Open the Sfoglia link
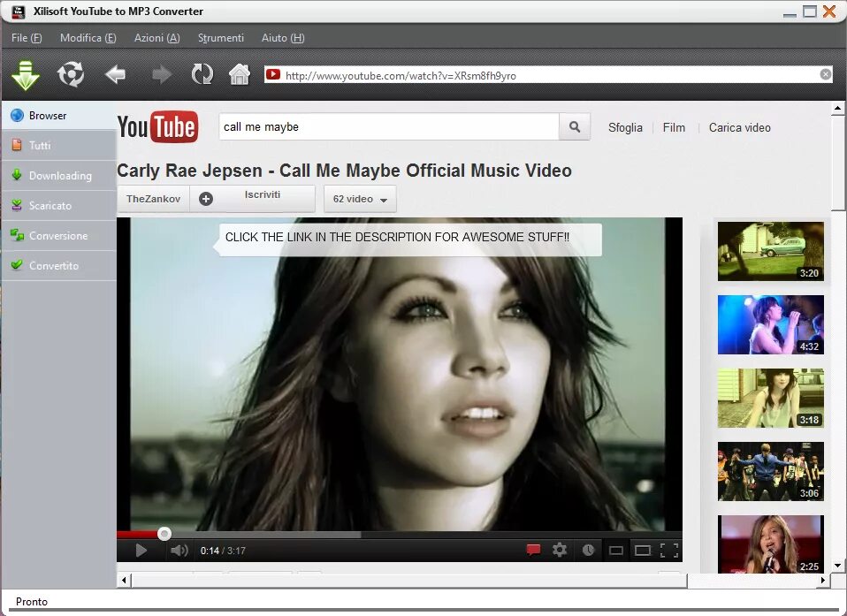Screen dimensions: 847x616 coord(625,127)
